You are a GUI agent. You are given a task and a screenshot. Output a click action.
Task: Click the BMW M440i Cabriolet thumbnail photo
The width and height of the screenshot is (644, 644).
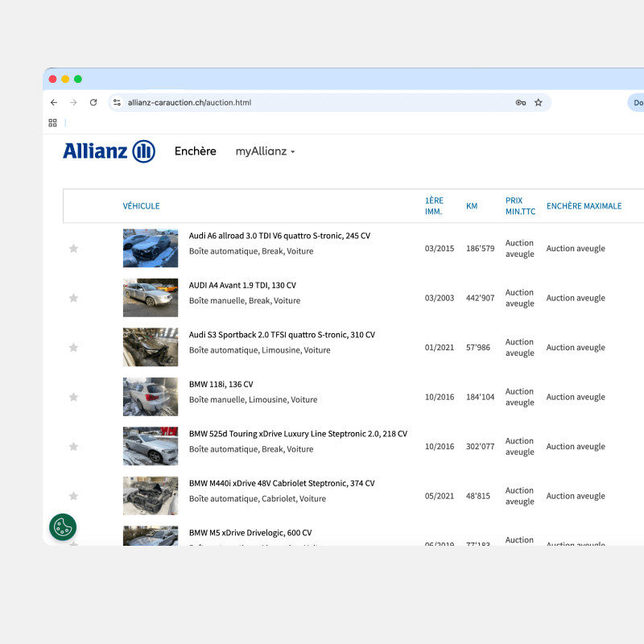pos(151,496)
